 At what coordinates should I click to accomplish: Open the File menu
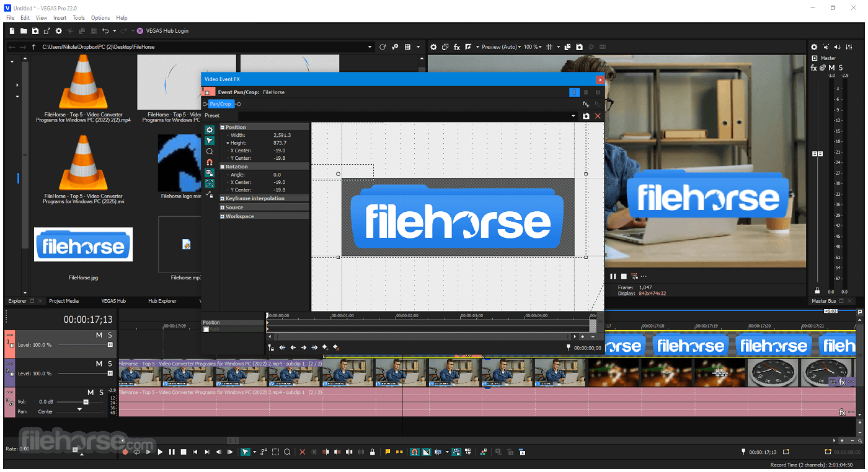point(11,18)
